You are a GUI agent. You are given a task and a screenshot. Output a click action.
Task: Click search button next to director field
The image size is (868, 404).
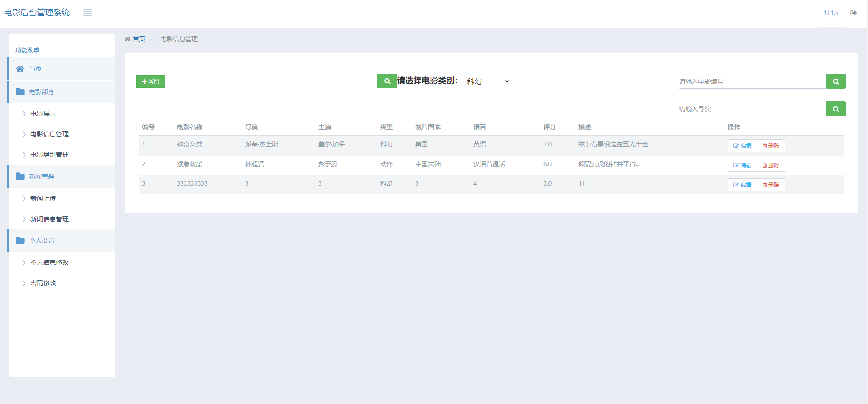(x=836, y=109)
